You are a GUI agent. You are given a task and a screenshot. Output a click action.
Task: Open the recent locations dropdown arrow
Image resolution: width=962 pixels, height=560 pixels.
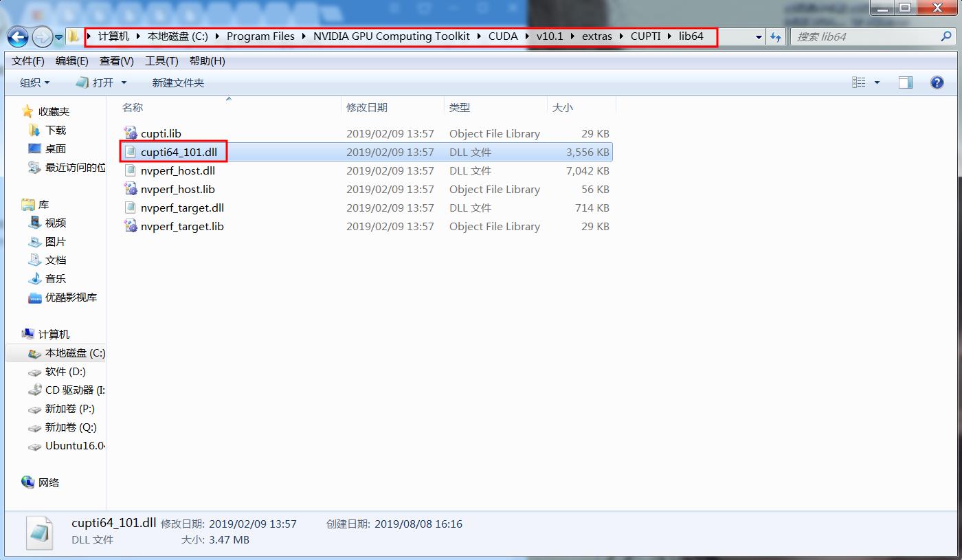(59, 37)
